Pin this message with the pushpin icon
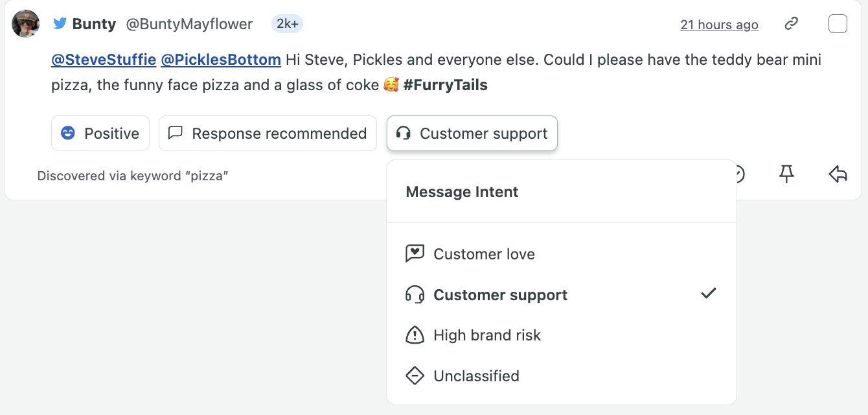 click(786, 174)
